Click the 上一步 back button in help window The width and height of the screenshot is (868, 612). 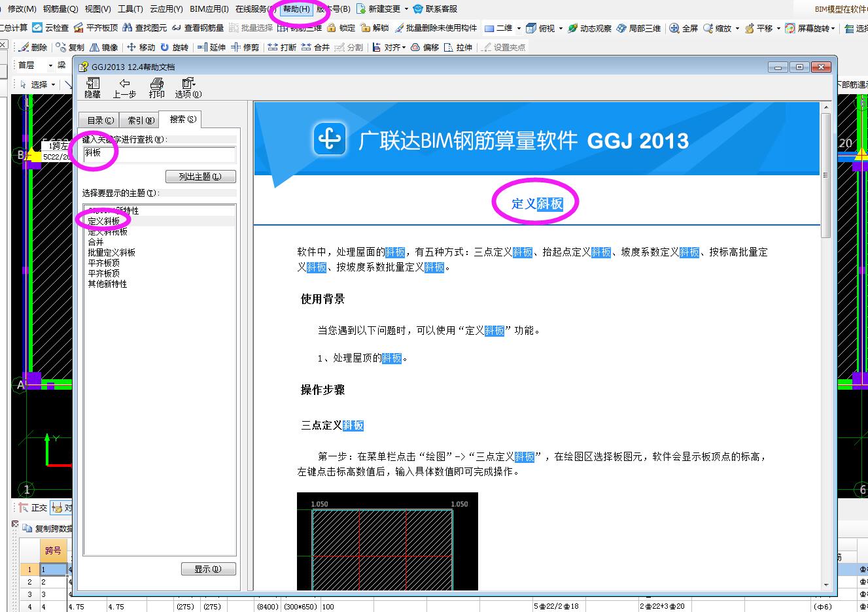pos(124,88)
